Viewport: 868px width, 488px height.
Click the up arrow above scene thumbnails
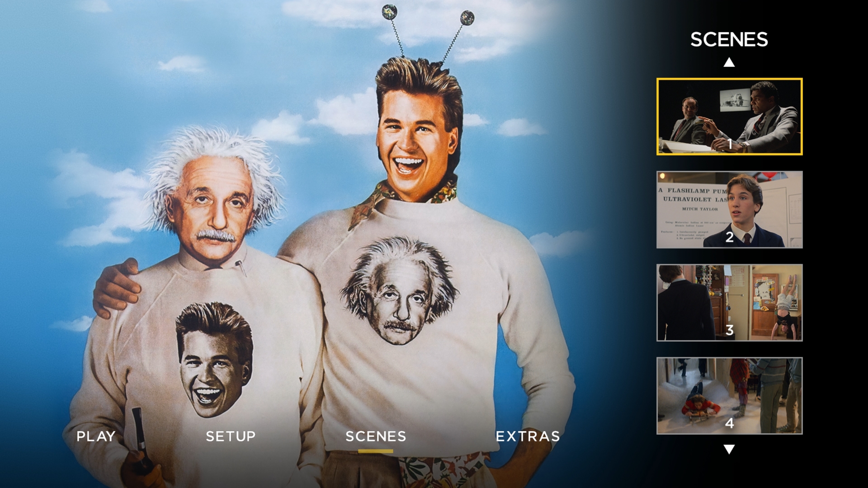tap(729, 62)
